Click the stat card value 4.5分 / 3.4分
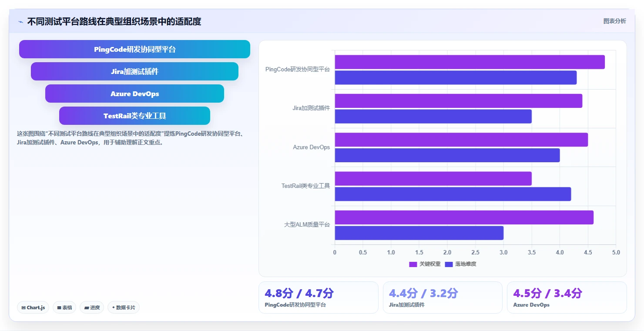The image size is (644, 331). point(547,293)
